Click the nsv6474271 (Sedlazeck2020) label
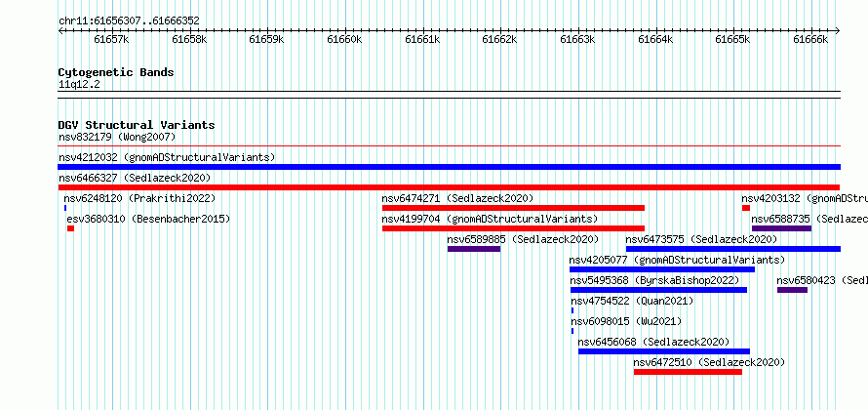Screen dimensions: 868x410 [x=457, y=198]
